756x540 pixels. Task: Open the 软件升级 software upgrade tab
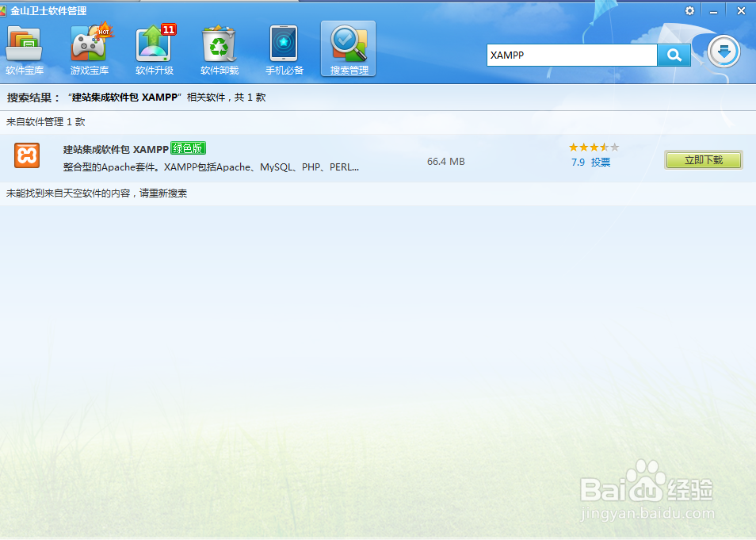(x=155, y=50)
